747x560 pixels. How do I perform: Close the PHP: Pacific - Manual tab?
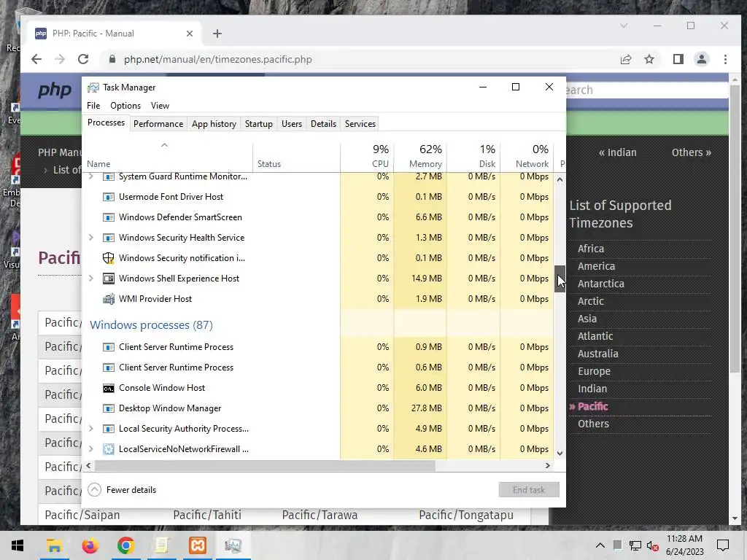click(x=190, y=34)
